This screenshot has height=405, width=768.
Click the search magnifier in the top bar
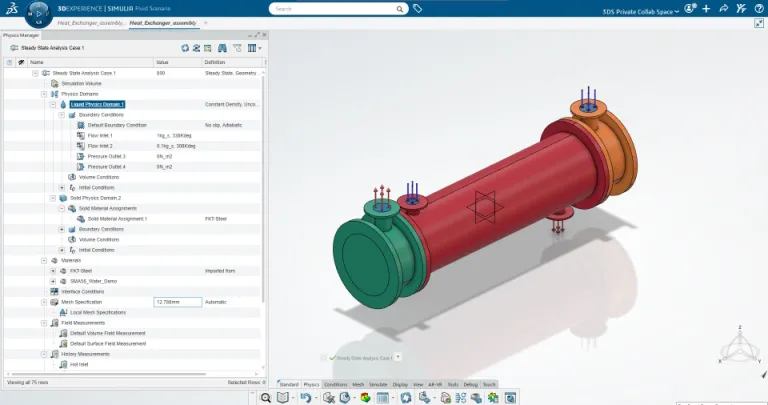(400, 9)
